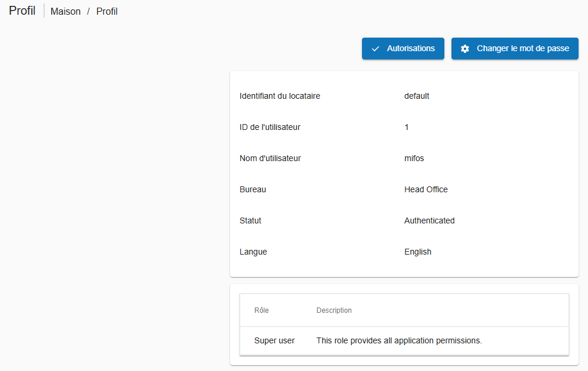Select the username value mifos
The height and width of the screenshot is (371, 588).
[x=414, y=158]
